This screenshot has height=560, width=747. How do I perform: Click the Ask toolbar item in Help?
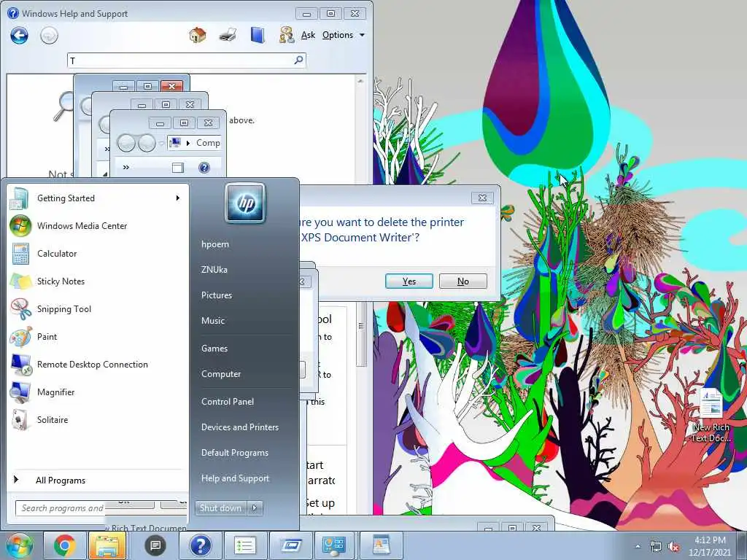click(x=308, y=35)
